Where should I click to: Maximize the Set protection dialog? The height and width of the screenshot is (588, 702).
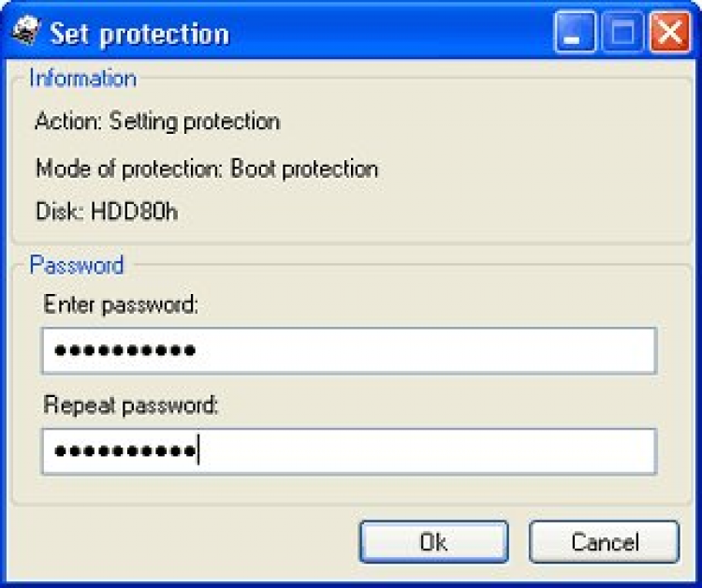[x=622, y=32]
